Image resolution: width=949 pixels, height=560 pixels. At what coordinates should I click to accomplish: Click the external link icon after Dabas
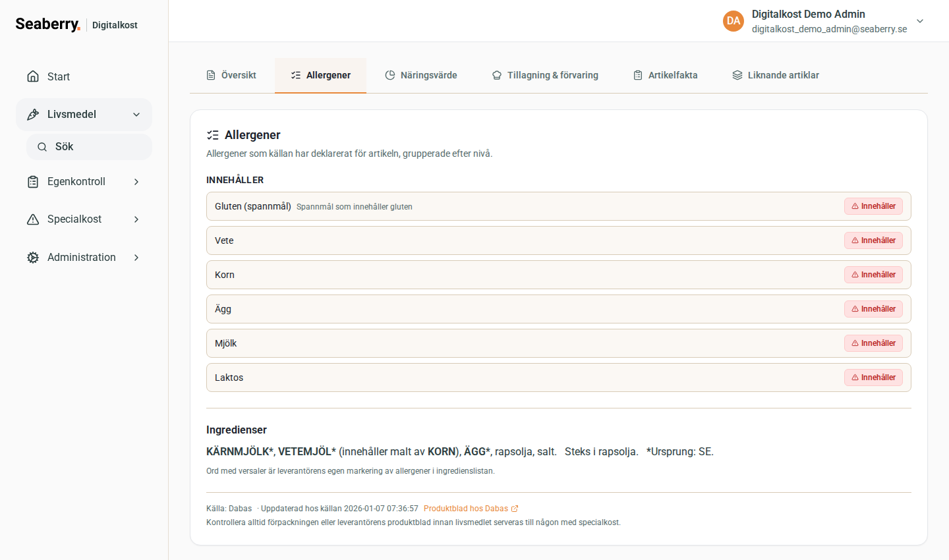point(515,509)
